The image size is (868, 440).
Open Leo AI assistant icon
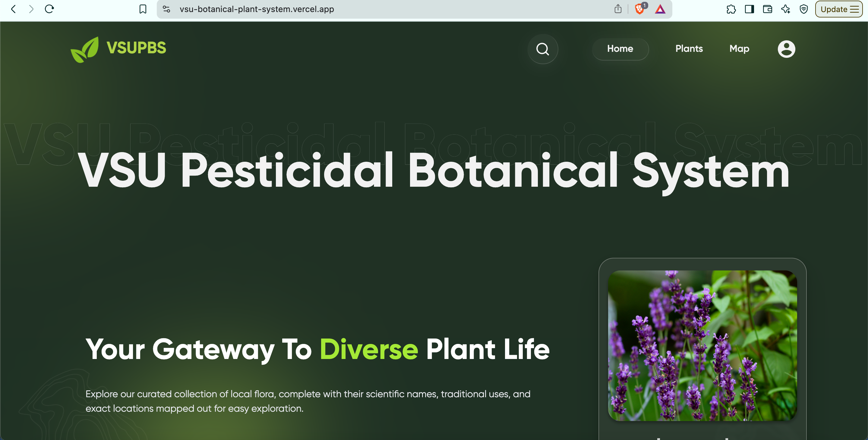click(x=786, y=9)
